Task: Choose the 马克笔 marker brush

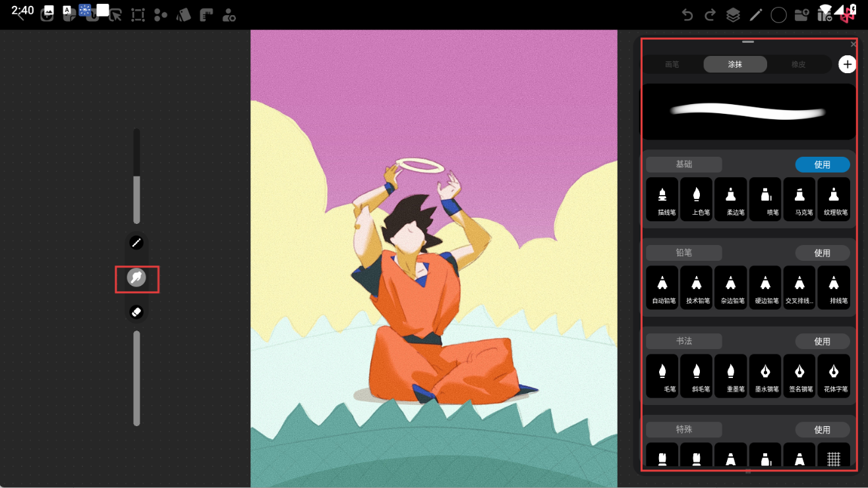Action: pyautogui.click(x=799, y=199)
